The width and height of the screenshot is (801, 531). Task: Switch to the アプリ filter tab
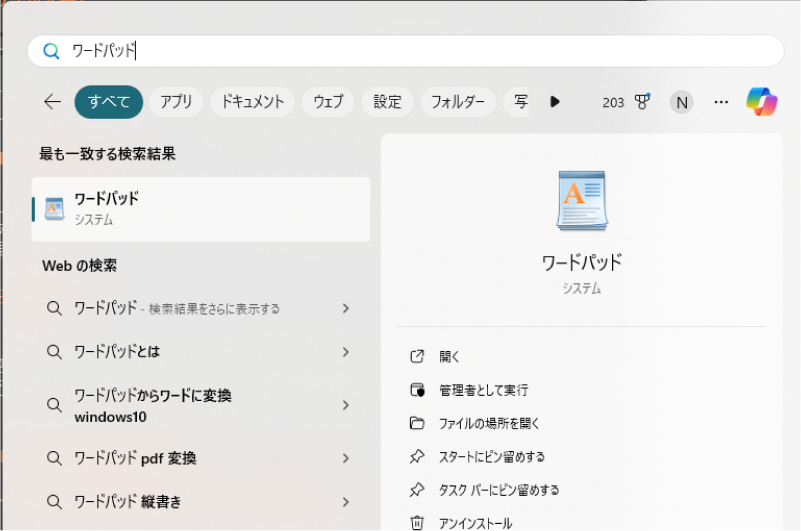click(176, 102)
